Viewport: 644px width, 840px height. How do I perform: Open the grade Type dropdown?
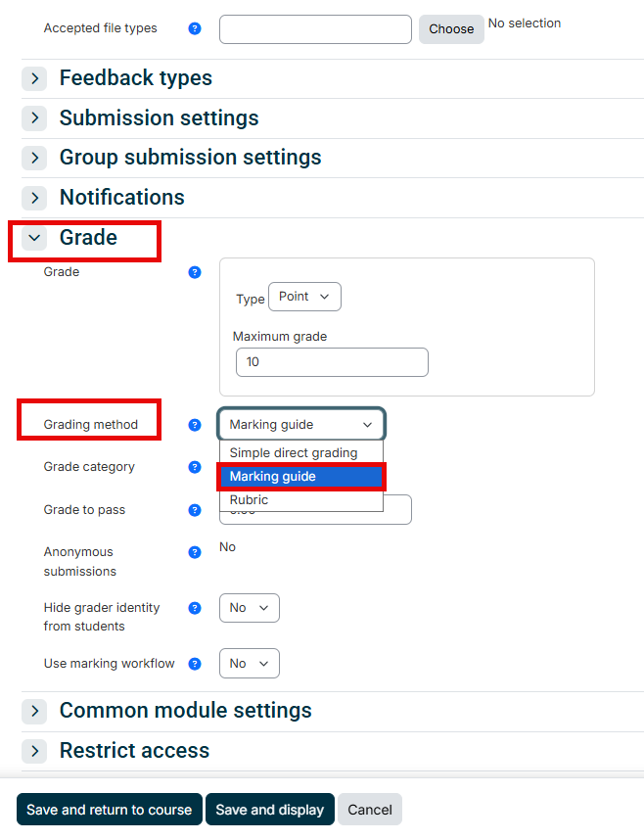point(304,297)
